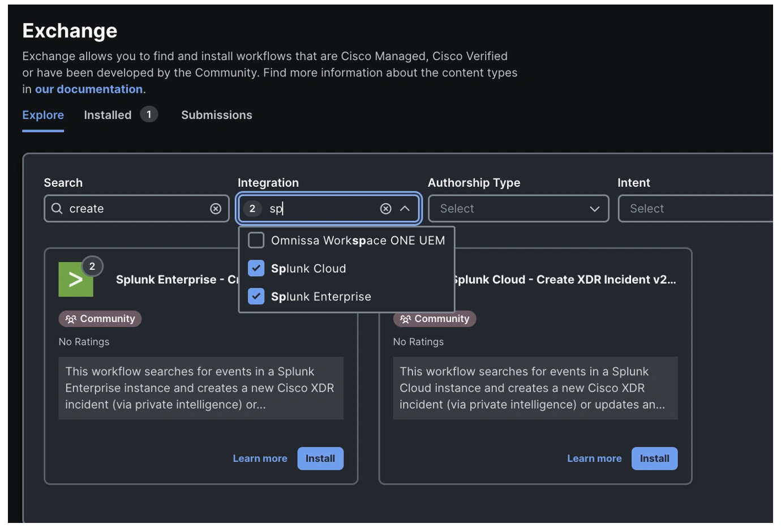The image size is (781, 532).
Task: Uncheck the Splunk Cloud option
Action: click(x=256, y=268)
